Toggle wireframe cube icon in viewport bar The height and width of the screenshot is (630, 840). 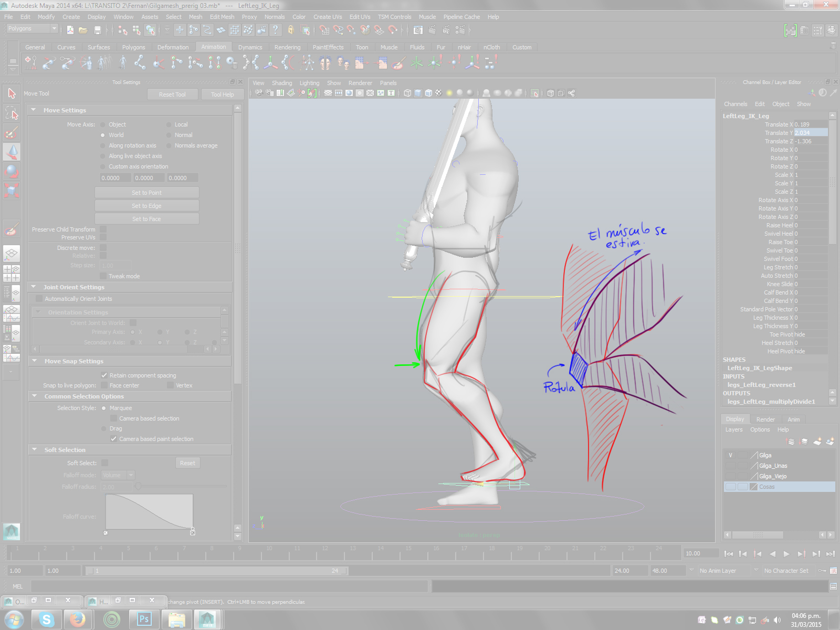[x=407, y=93]
